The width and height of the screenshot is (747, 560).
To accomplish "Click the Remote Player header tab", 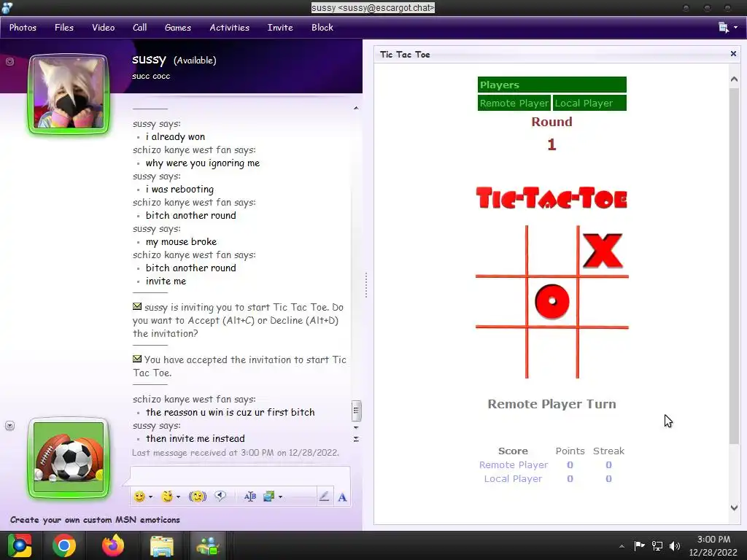I will click(x=514, y=103).
